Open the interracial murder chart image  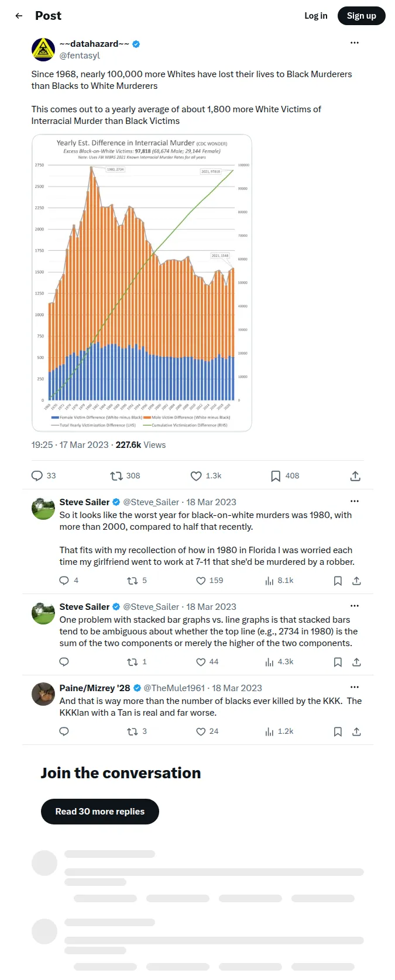[142, 283]
